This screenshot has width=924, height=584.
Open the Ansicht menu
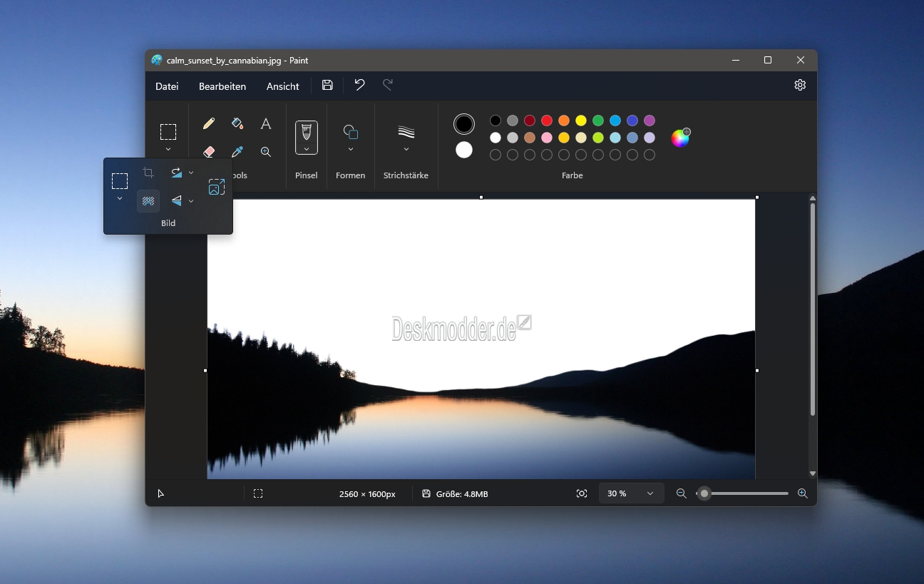283,86
